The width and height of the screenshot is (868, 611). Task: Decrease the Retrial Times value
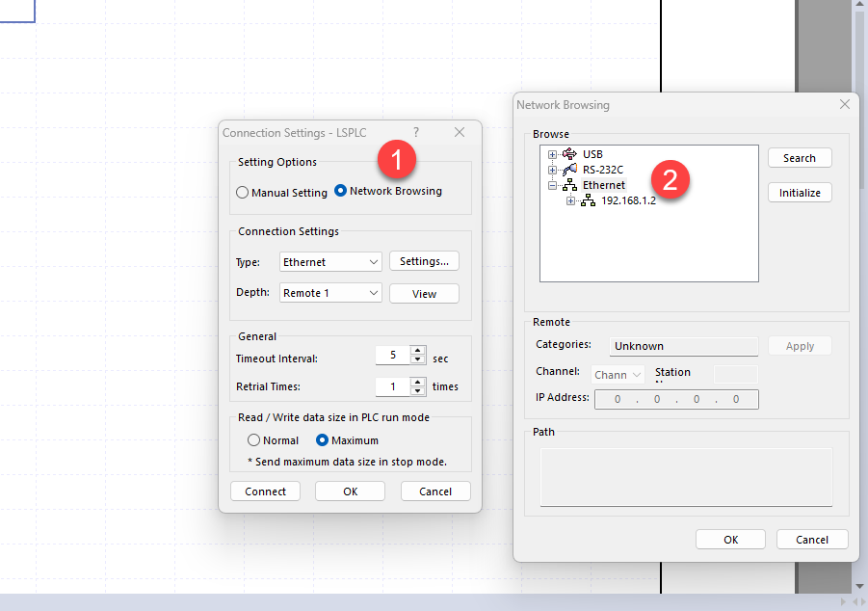418,391
